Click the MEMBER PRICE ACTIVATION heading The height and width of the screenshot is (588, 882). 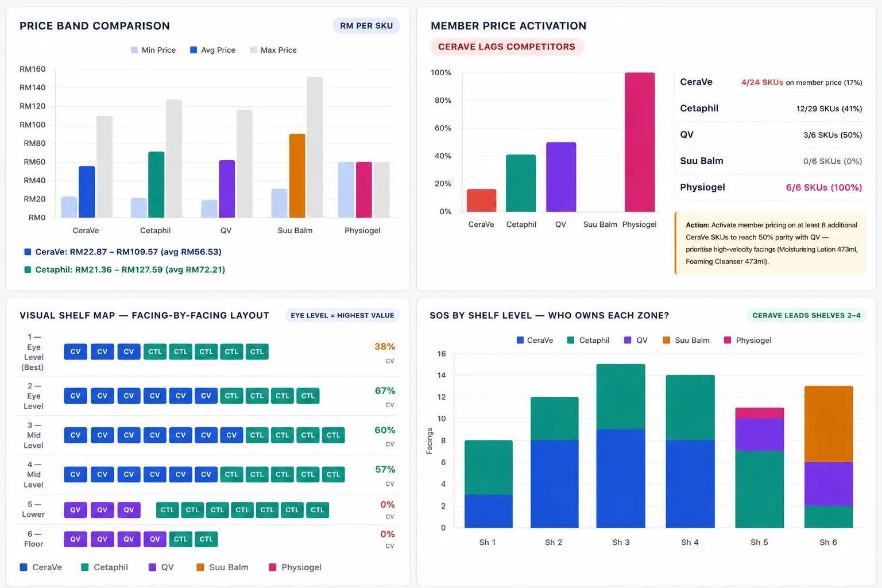[x=509, y=26]
